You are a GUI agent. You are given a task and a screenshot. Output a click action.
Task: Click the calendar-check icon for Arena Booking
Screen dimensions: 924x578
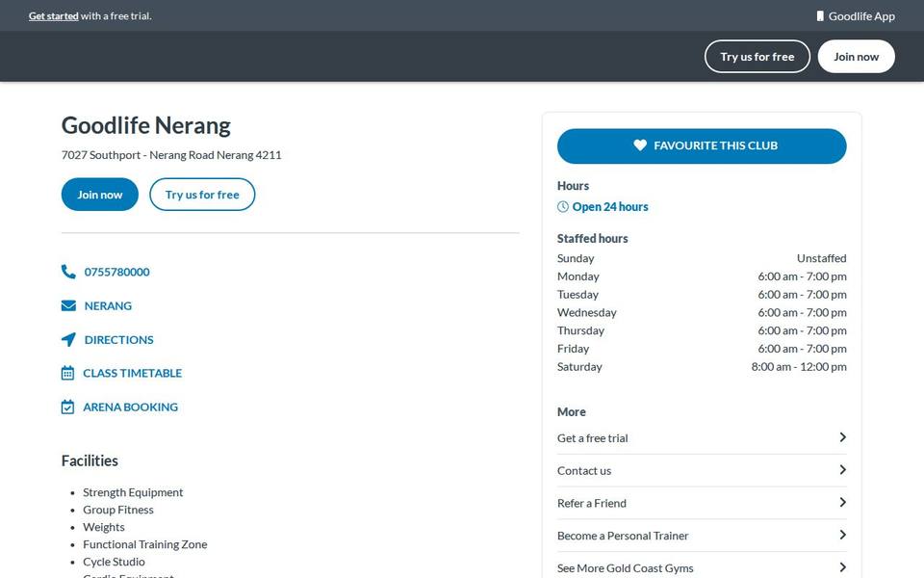click(67, 407)
